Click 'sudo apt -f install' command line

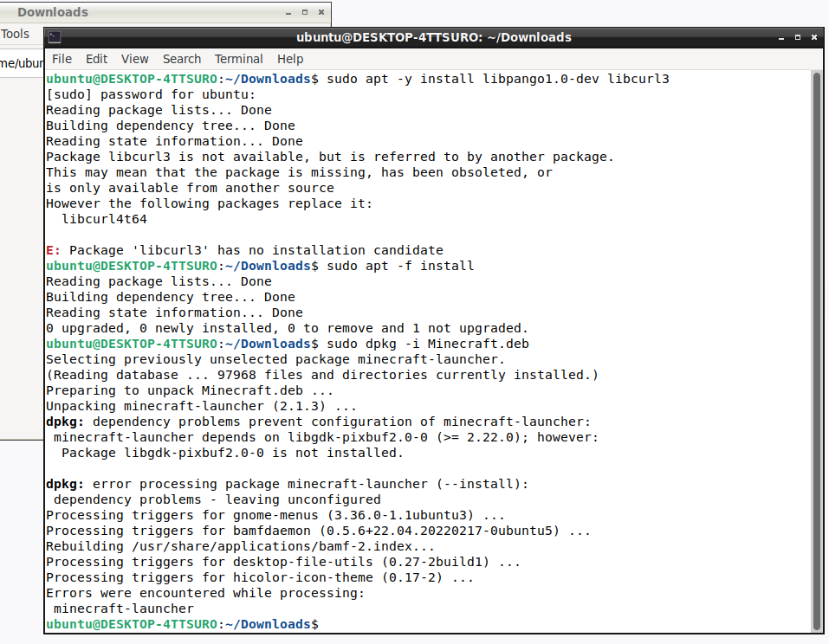pyautogui.click(x=400, y=266)
